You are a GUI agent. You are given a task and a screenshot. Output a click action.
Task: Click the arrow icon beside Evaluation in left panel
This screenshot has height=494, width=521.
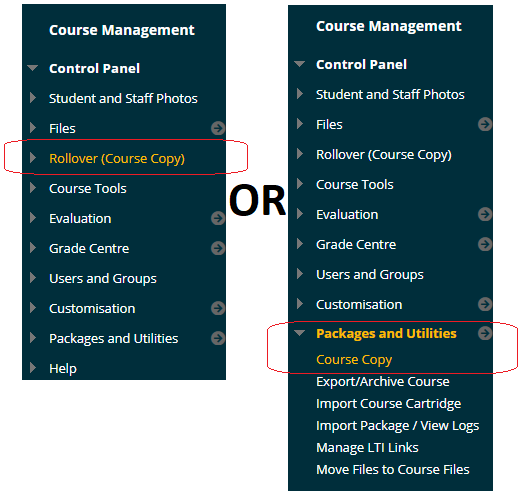point(218,218)
